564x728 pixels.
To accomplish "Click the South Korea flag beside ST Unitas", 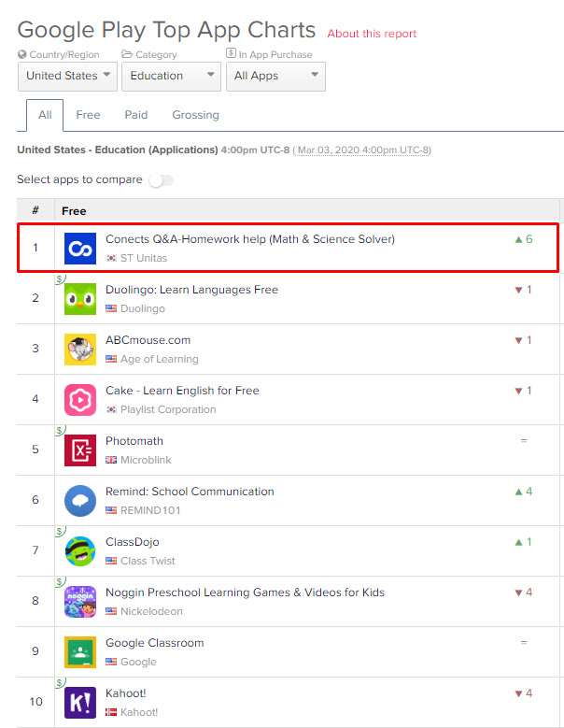I will click(x=111, y=258).
